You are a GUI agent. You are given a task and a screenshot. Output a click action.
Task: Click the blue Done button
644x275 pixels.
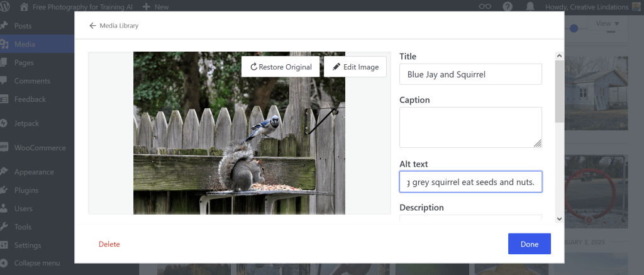click(x=530, y=244)
